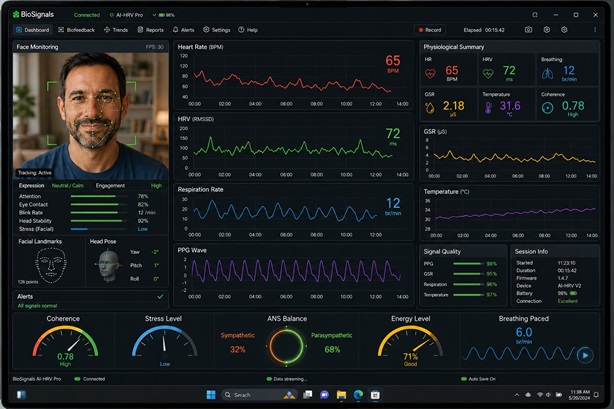Click the Coherence circle icon in the summary
The width and height of the screenshot is (614, 409).
(x=547, y=108)
